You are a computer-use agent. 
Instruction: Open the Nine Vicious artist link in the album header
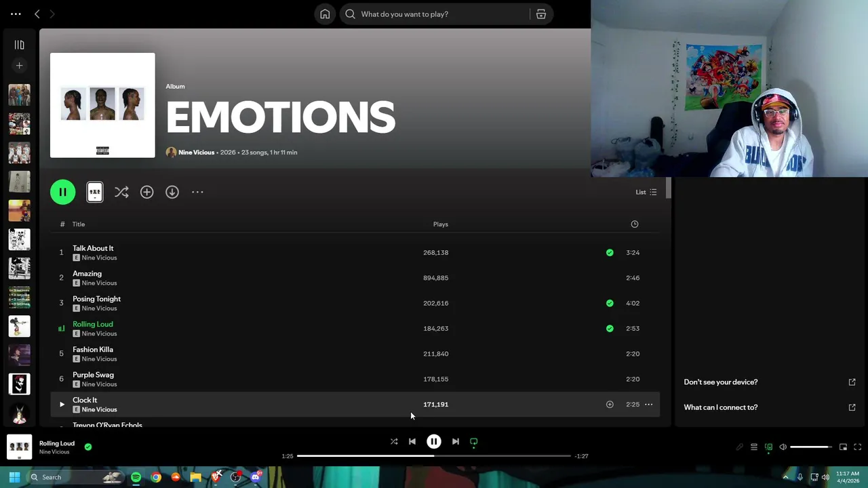(196, 152)
